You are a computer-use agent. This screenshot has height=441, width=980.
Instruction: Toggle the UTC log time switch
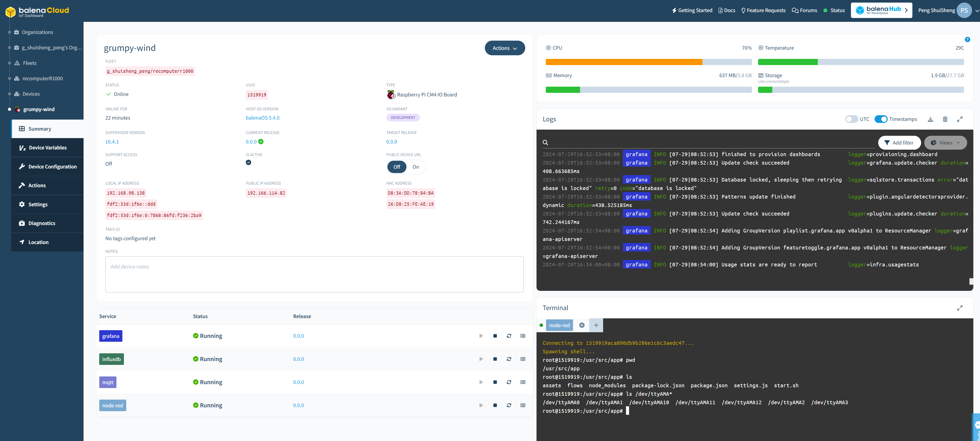click(851, 120)
